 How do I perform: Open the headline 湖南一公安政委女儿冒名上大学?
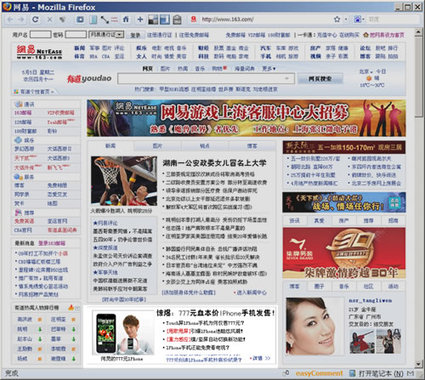[214, 163]
